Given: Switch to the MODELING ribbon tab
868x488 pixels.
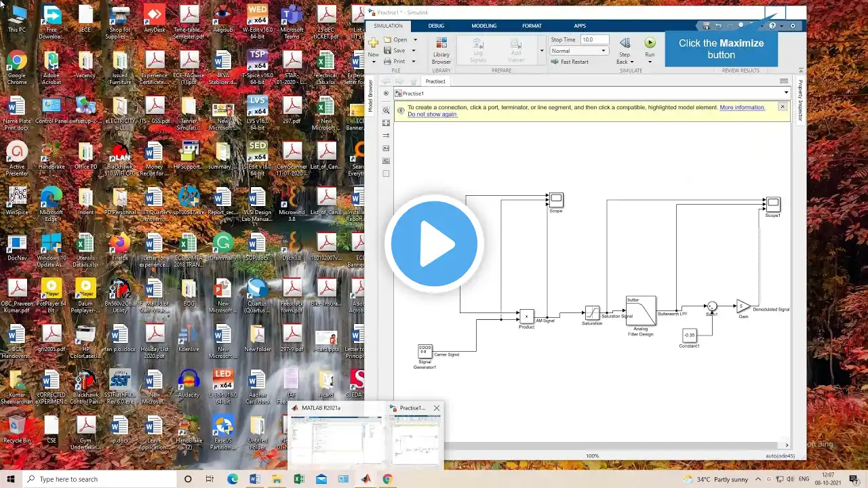Looking at the screenshot, I should [x=484, y=26].
